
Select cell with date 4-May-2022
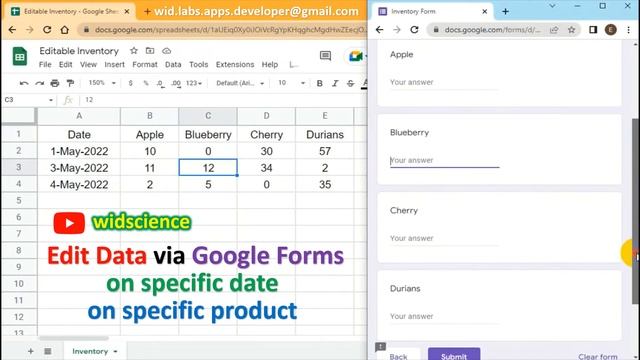tap(79, 184)
